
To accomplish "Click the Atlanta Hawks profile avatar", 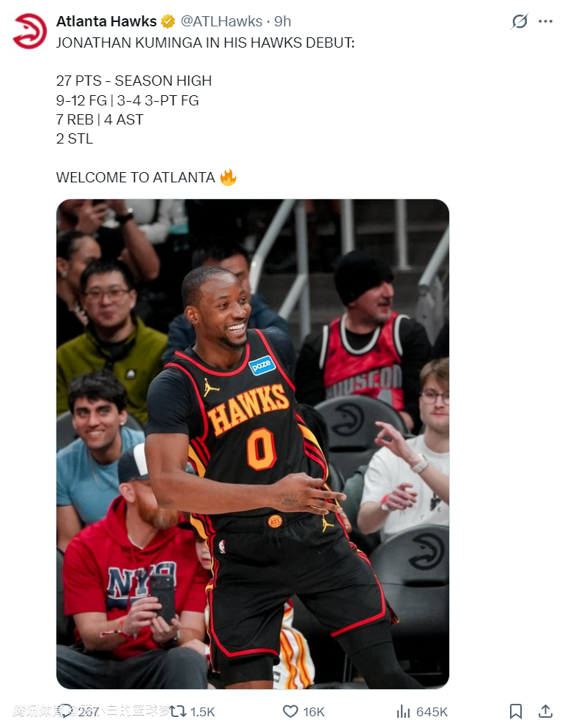I will (29, 31).
